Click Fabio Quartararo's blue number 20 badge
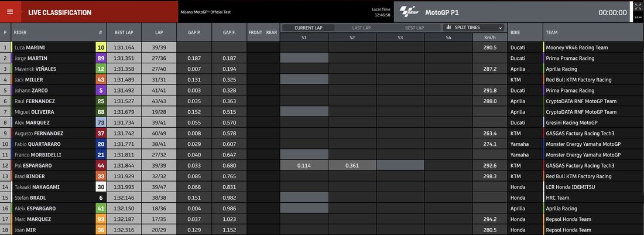This screenshot has width=644, height=235. (x=101, y=144)
